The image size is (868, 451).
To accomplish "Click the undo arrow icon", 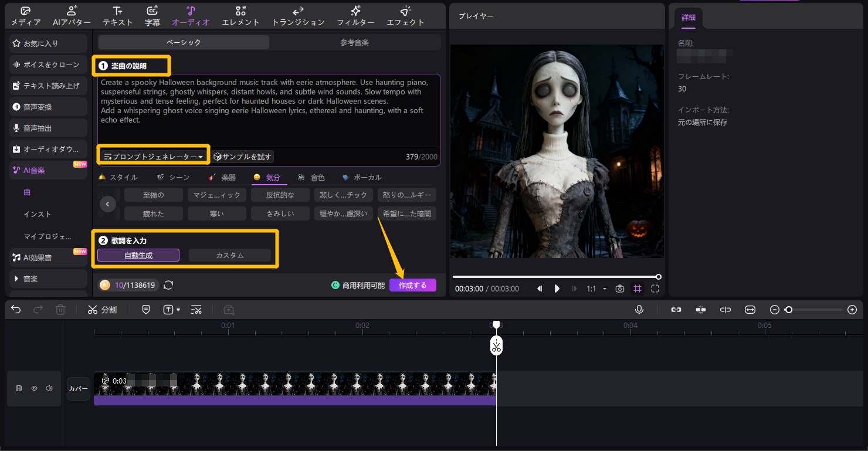I will point(16,310).
